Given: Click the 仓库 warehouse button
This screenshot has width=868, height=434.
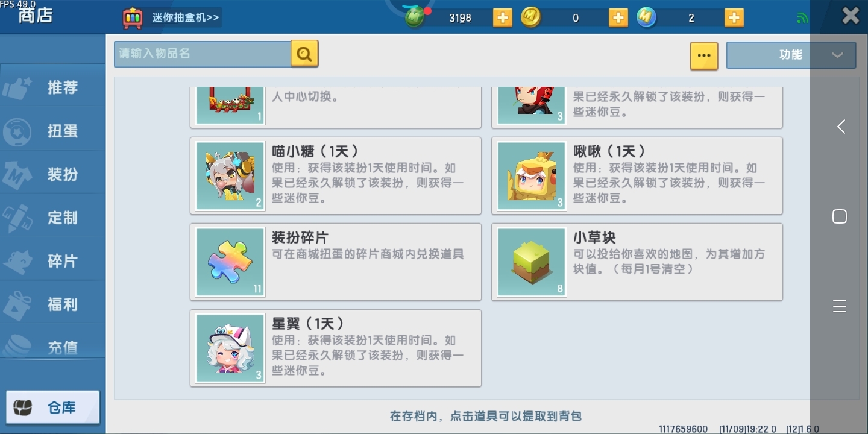Looking at the screenshot, I should tap(52, 407).
